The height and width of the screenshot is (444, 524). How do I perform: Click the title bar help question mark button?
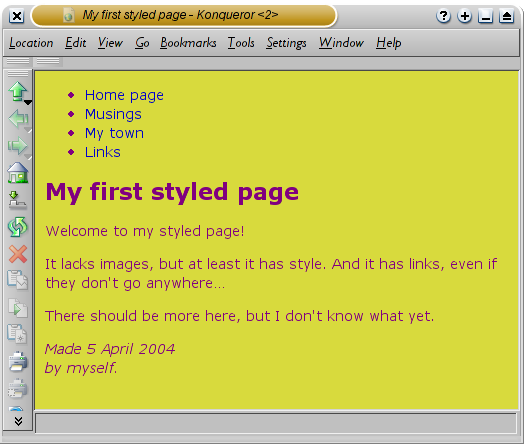[443, 16]
